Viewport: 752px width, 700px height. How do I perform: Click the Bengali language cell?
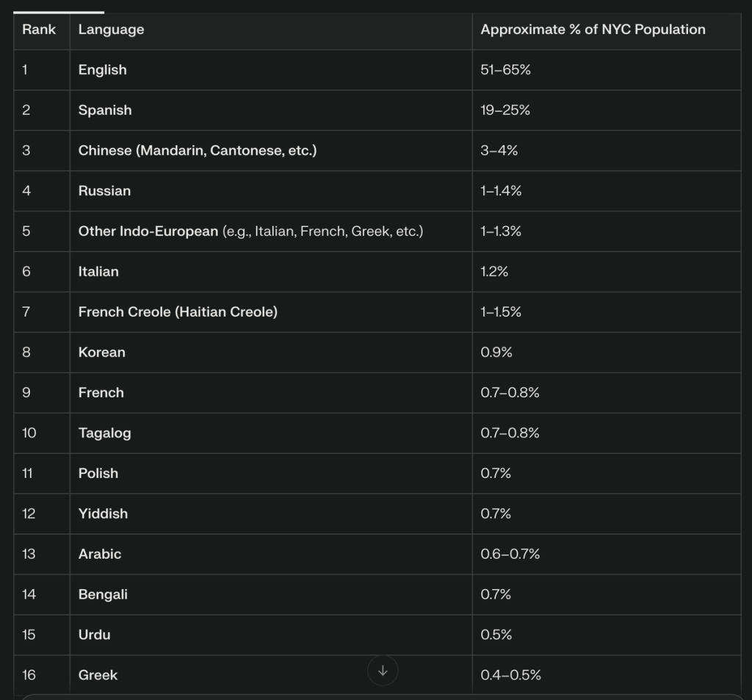pos(103,595)
